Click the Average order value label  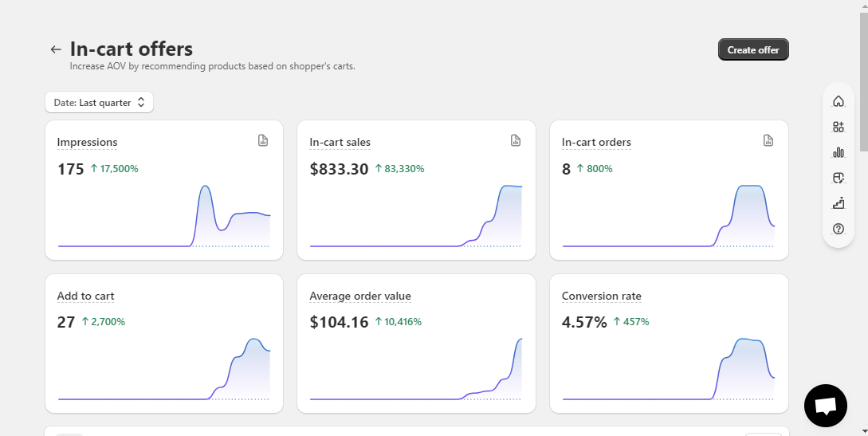pos(359,296)
